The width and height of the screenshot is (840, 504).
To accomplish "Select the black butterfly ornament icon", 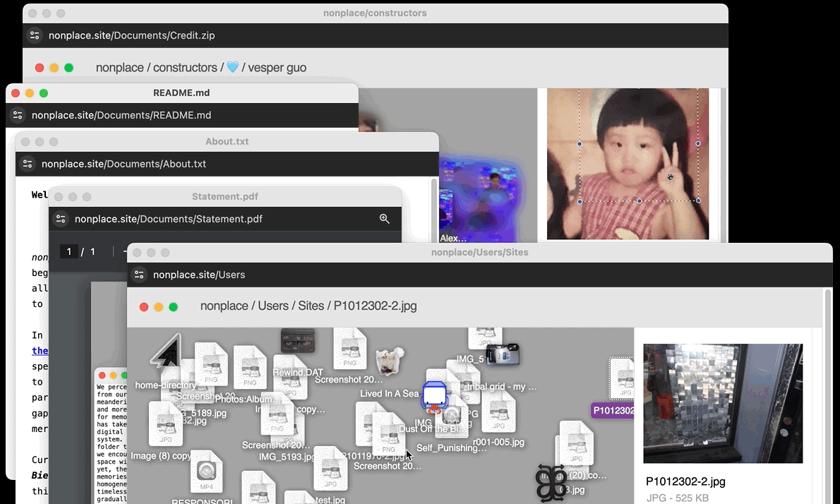I will (x=551, y=481).
